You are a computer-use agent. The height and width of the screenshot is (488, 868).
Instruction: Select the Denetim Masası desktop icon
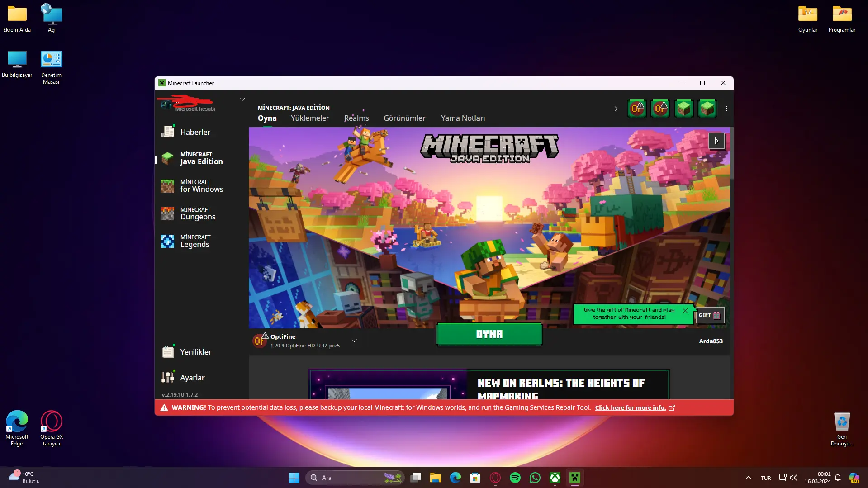[x=51, y=67]
